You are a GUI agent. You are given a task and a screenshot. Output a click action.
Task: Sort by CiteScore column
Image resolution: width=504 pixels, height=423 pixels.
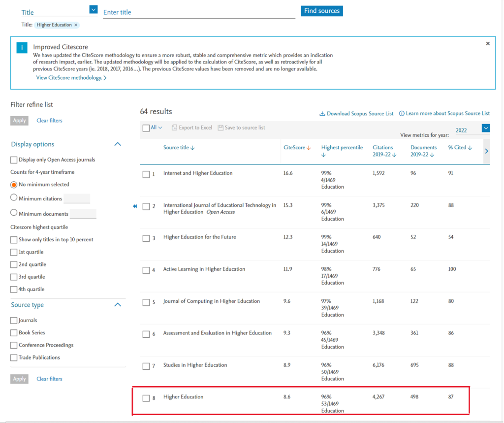point(297,148)
